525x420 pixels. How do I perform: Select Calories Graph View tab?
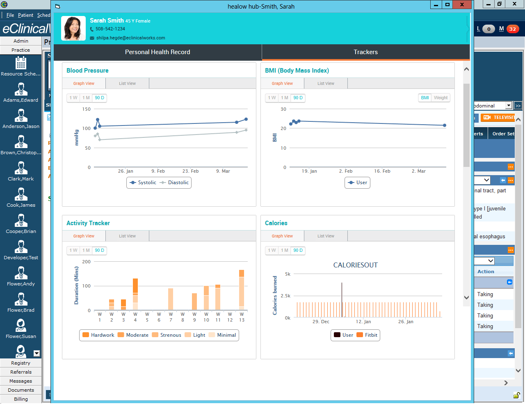[282, 236]
